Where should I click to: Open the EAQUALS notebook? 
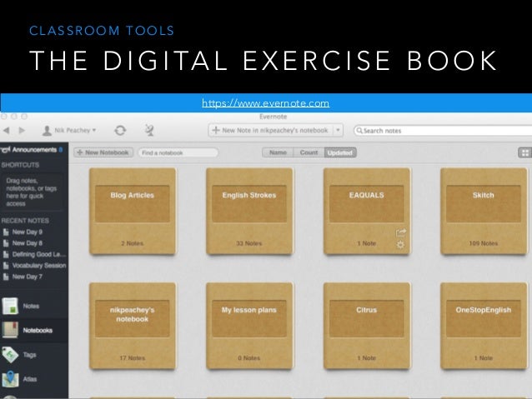pyautogui.click(x=366, y=212)
